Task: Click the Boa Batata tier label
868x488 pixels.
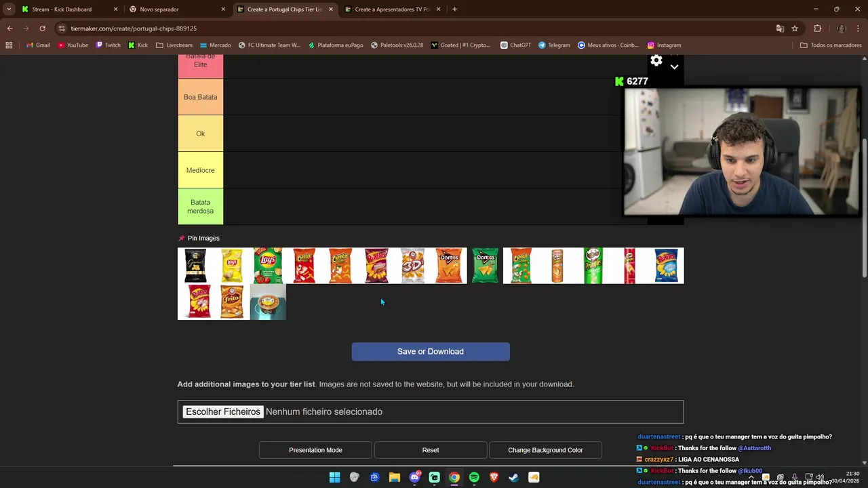Action: click(x=200, y=97)
